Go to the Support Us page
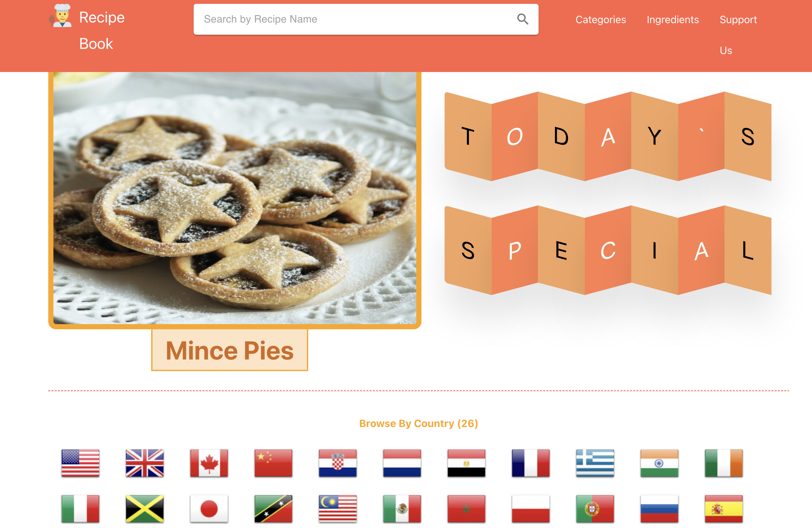 (x=738, y=35)
